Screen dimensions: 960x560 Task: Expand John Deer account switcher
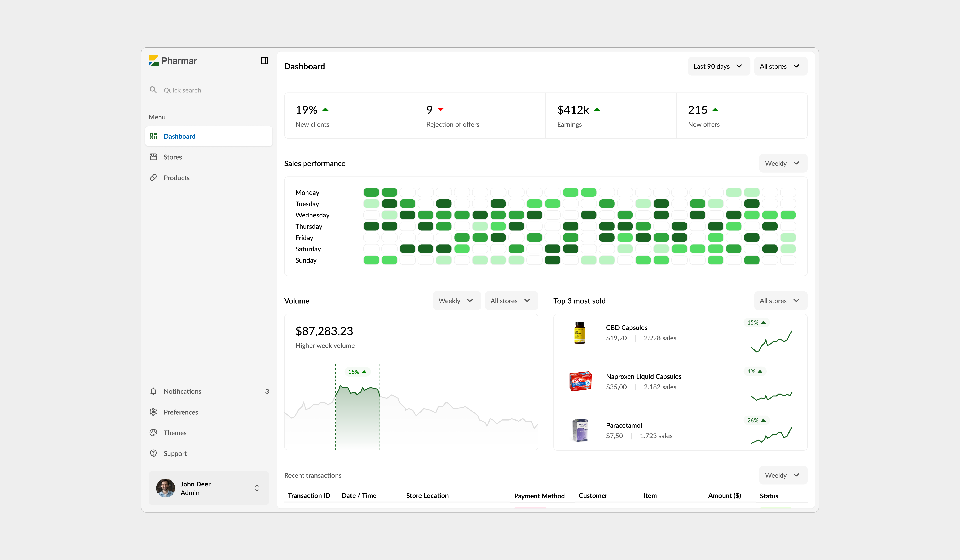pos(257,488)
